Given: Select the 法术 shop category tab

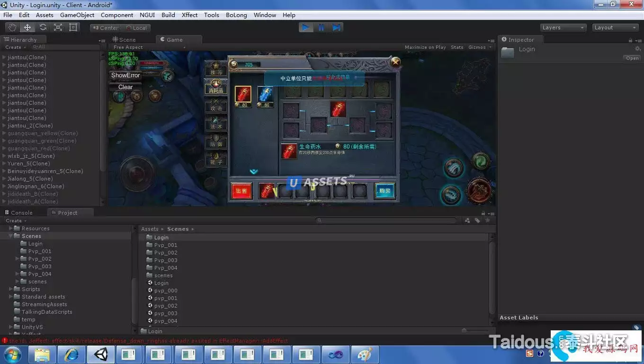Looking at the screenshot, I should pos(216,123).
